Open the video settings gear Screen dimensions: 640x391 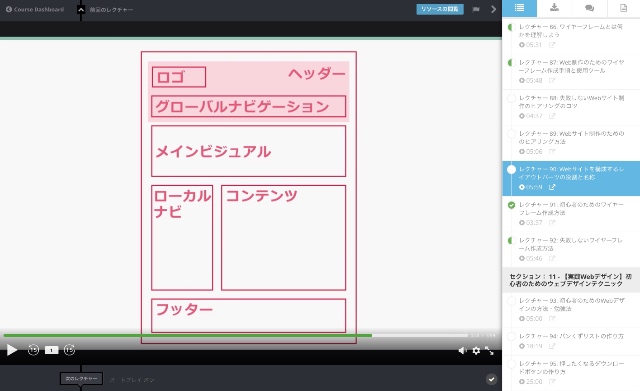(x=476, y=351)
